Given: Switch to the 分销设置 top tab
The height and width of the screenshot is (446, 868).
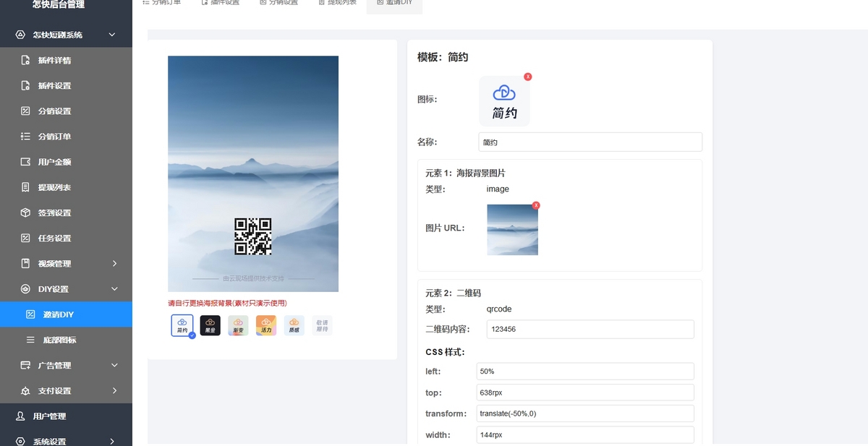Looking at the screenshot, I should 278,4.
